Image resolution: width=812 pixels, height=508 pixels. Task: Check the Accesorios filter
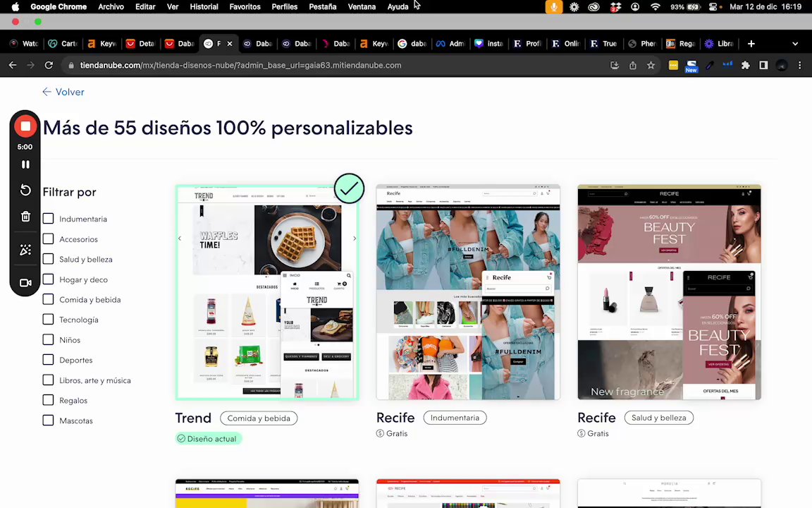[x=48, y=239]
